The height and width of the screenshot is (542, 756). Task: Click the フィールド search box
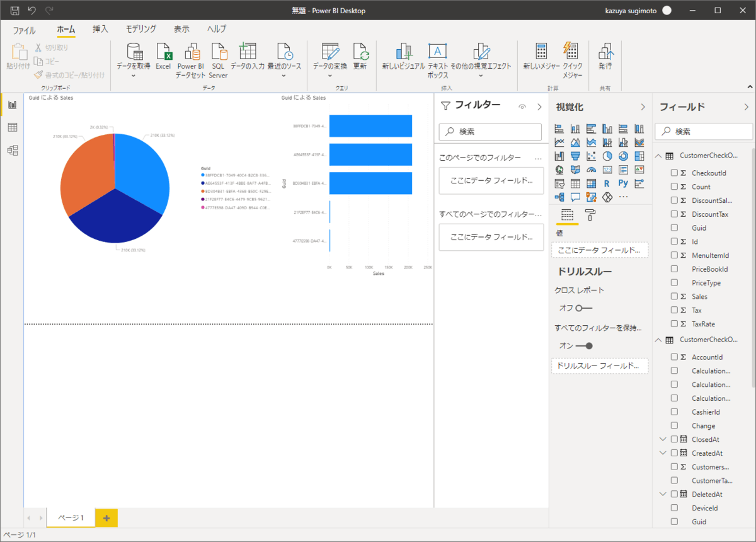704,132
